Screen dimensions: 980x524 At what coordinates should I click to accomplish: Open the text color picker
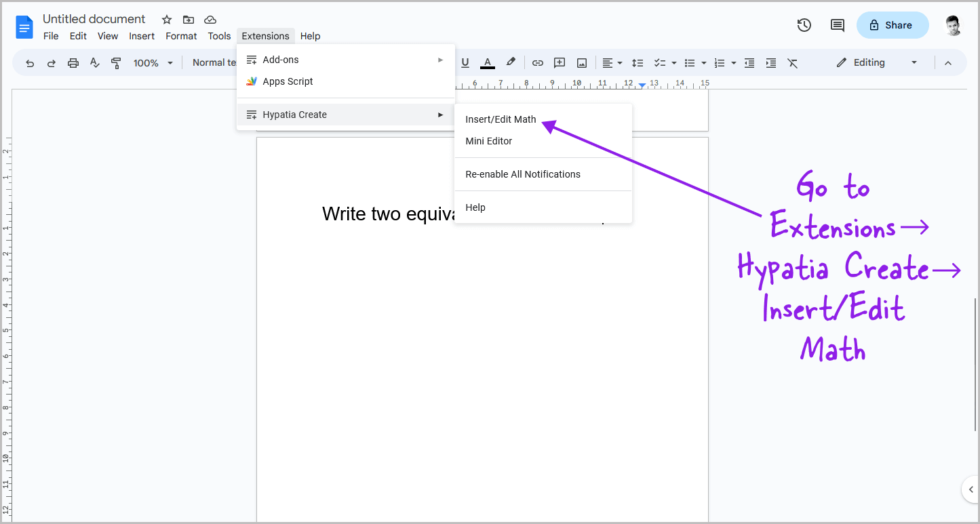click(x=488, y=63)
